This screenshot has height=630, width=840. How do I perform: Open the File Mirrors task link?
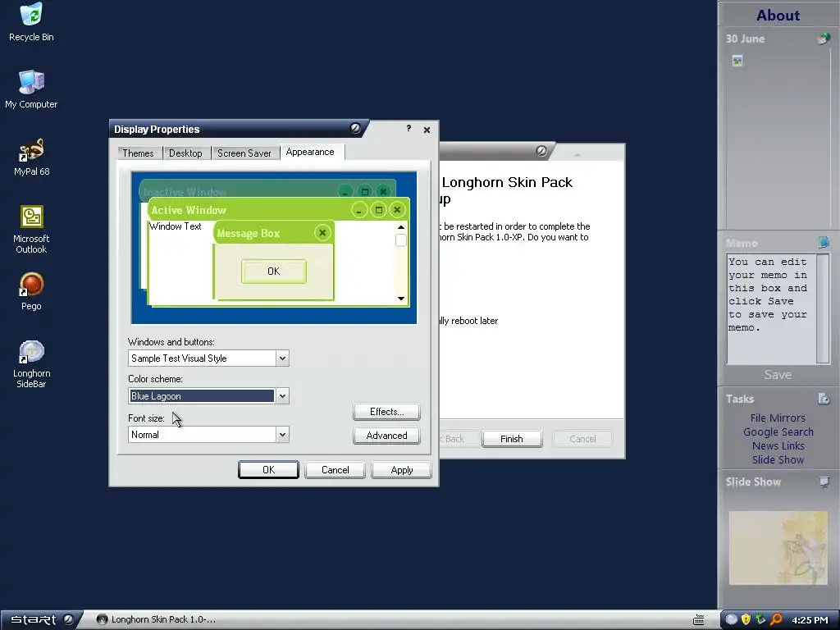[x=778, y=418]
